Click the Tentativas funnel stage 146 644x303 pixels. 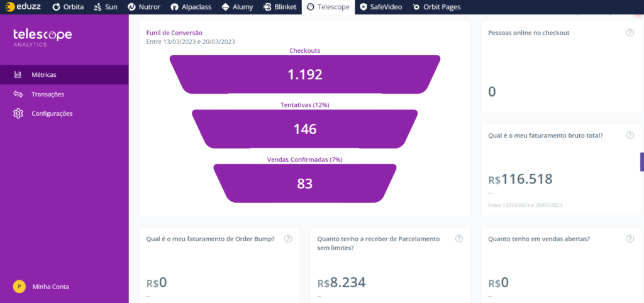click(305, 129)
